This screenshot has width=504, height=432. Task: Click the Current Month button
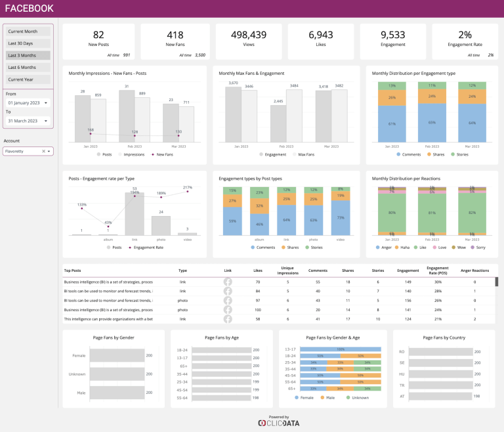(28, 32)
